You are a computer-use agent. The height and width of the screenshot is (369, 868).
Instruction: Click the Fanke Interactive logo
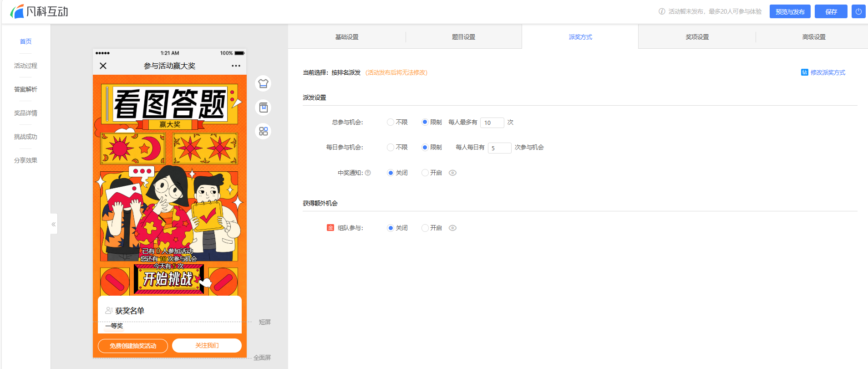point(39,11)
